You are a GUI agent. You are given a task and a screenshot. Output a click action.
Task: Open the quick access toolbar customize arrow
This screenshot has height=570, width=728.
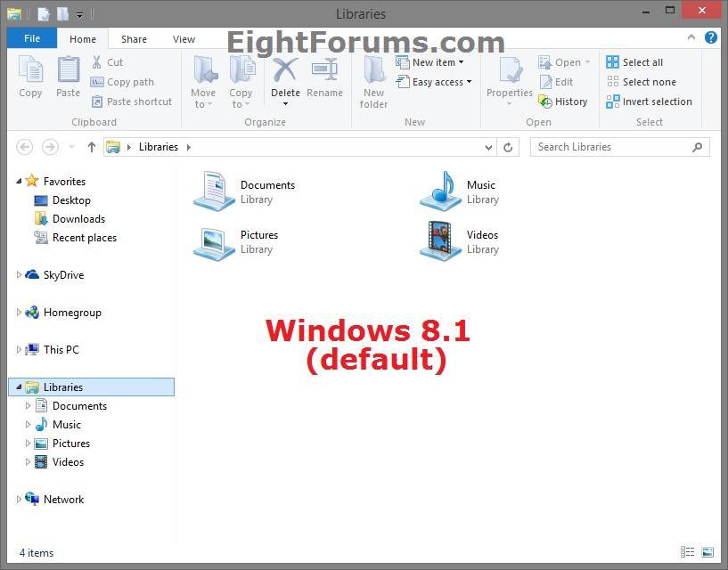[80, 15]
